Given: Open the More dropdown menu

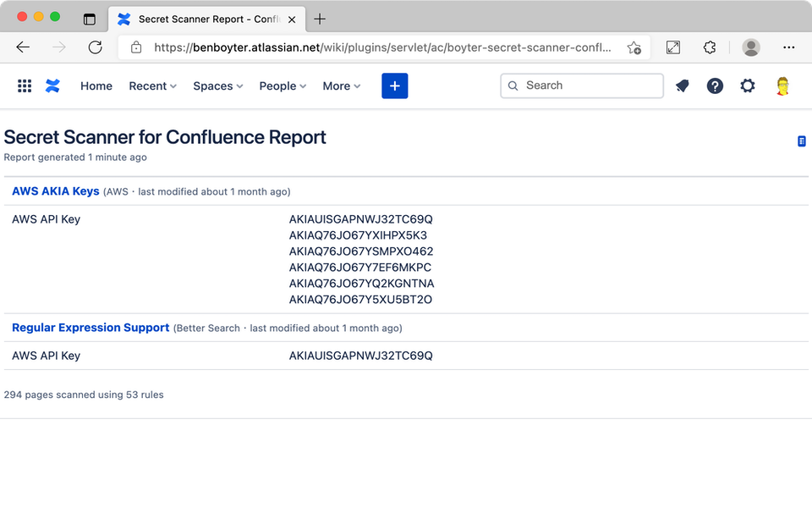Looking at the screenshot, I should (x=341, y=86).
